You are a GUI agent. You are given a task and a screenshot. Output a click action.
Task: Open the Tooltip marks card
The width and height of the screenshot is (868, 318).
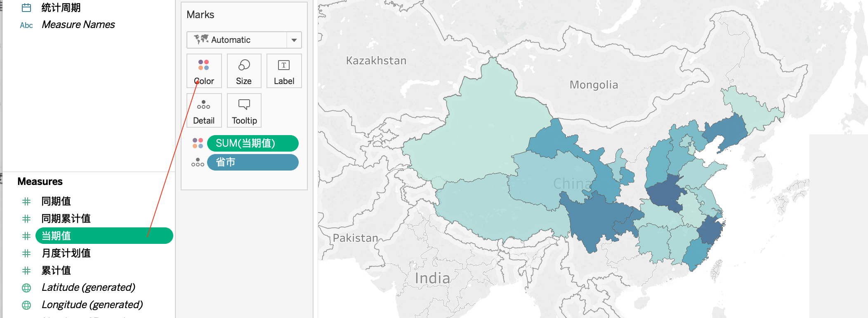click(244, 110)
